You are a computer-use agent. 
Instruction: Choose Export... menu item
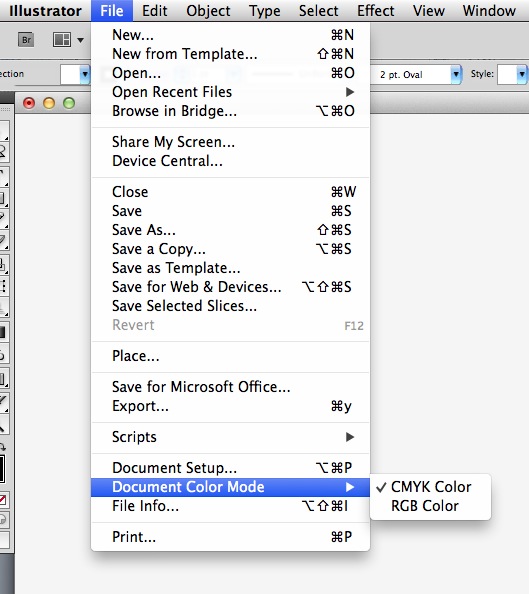coord(230,406)
